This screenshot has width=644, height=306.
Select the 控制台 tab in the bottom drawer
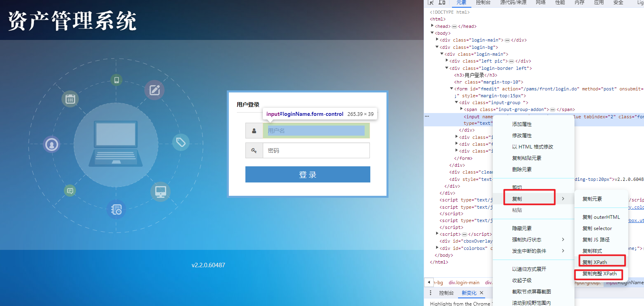[446, 293]
